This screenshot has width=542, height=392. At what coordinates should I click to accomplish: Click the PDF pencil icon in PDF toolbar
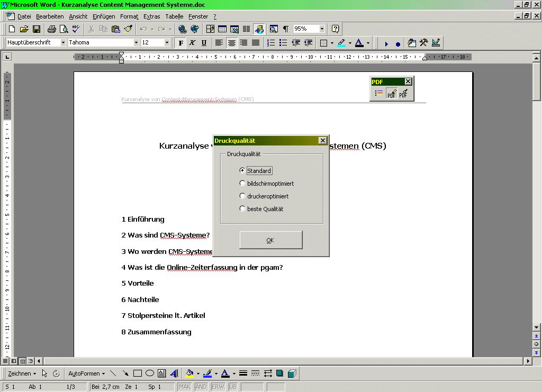pos(392,94)
